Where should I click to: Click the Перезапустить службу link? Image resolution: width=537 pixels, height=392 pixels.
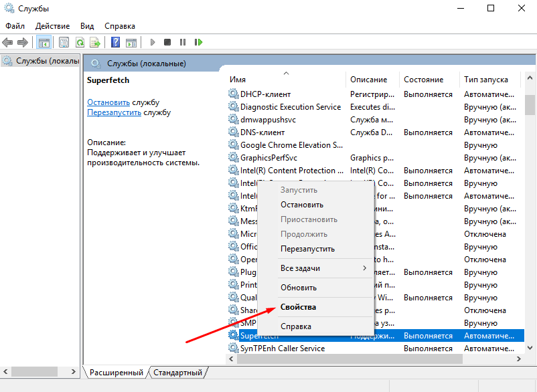(x=114, y=112)
